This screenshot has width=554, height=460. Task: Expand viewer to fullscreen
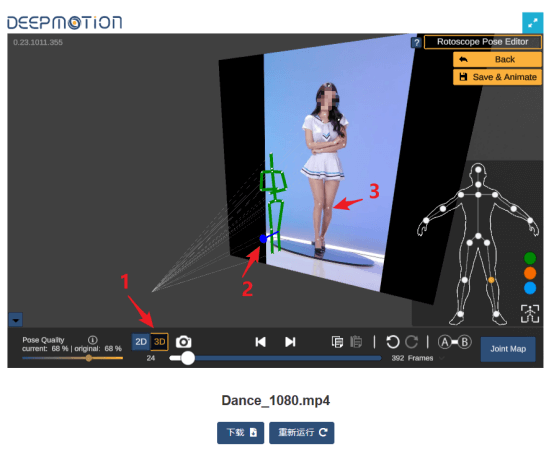click(532, 23)
